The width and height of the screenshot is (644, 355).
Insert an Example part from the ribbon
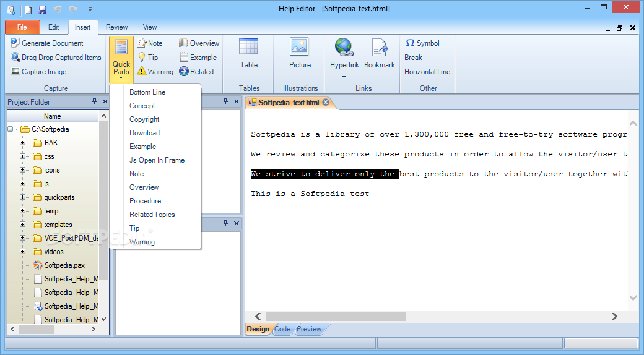(x=198, y=58)
